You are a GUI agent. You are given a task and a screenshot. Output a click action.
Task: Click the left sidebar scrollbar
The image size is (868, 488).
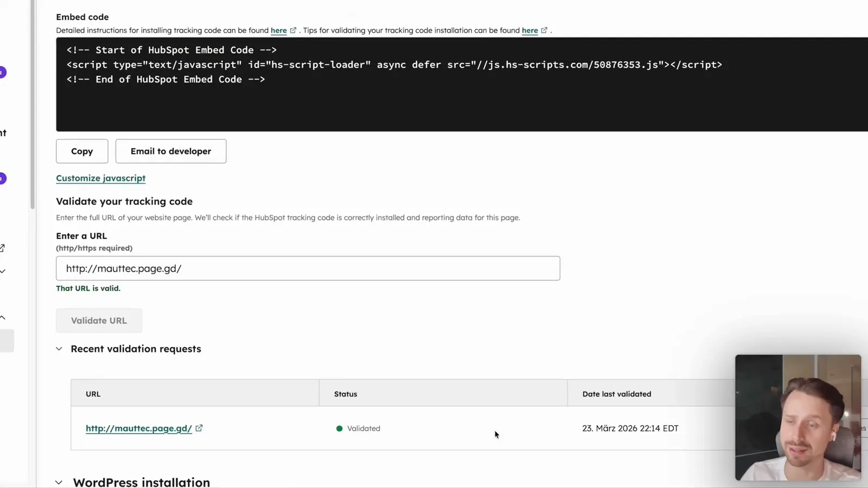coord(33,105)
